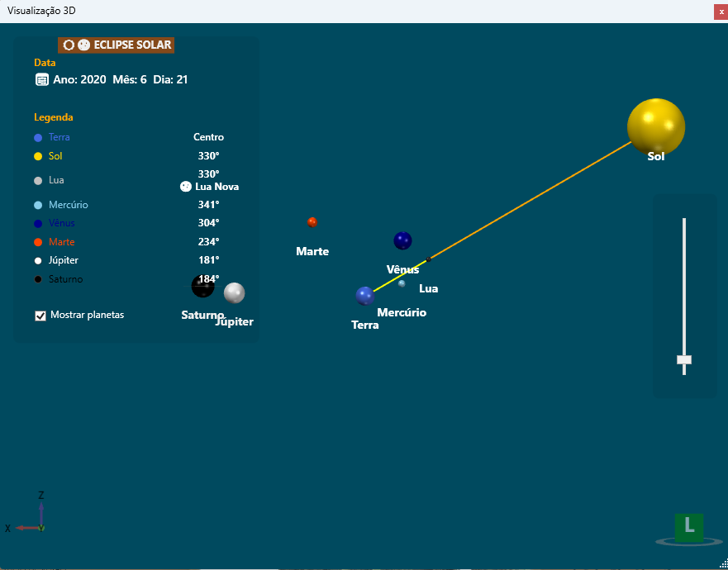728x570 pixels.
Task: Select the blue Terra sphere
Action: pos(365,296)
